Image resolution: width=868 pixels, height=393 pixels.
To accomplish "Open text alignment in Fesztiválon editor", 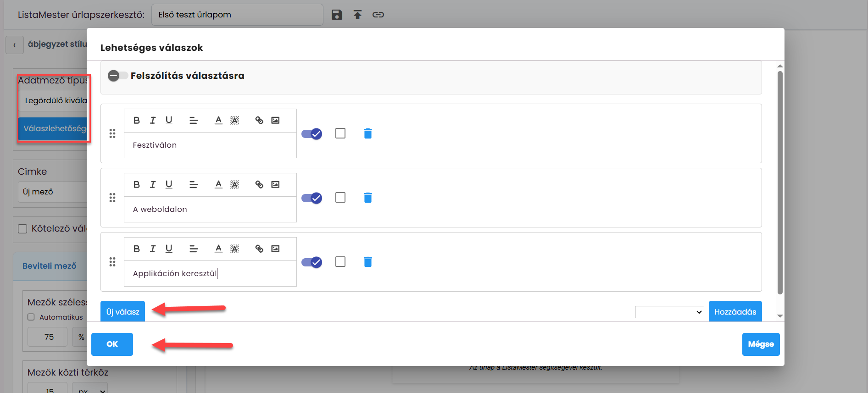I will pos(194,120).
